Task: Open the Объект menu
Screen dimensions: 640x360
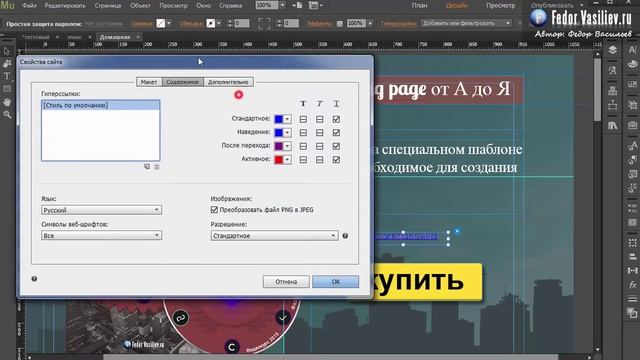Action: pos(140,6)
